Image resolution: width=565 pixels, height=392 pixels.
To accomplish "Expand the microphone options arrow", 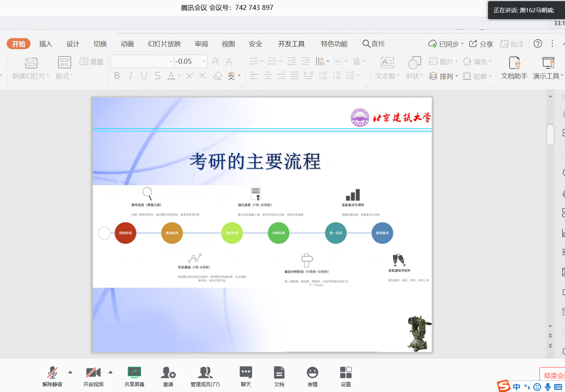I will pos(70,372).
